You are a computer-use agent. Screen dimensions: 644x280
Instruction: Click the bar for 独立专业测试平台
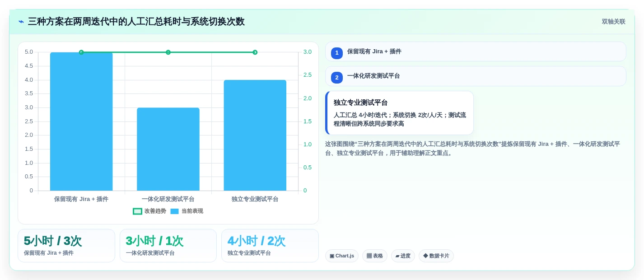[255, 135]
